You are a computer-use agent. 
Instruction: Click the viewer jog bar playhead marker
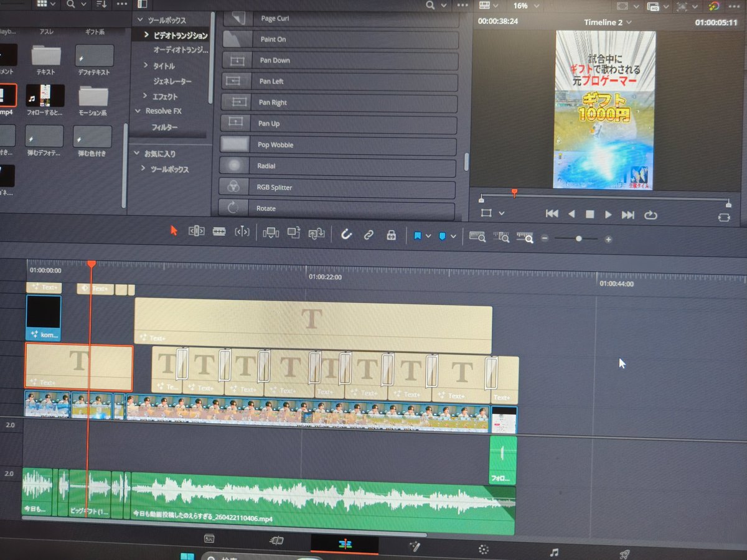(x=514, y=194)
